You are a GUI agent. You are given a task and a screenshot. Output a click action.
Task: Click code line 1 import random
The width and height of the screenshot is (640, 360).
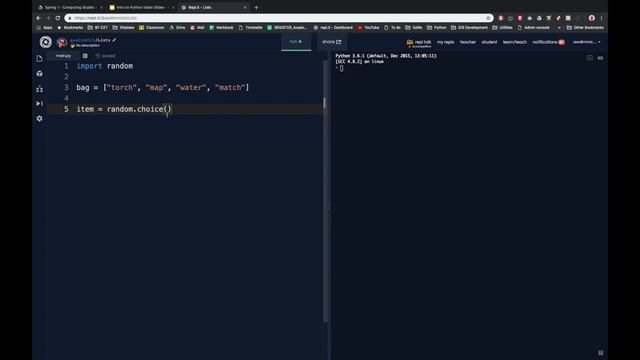(x=104, y=66)
